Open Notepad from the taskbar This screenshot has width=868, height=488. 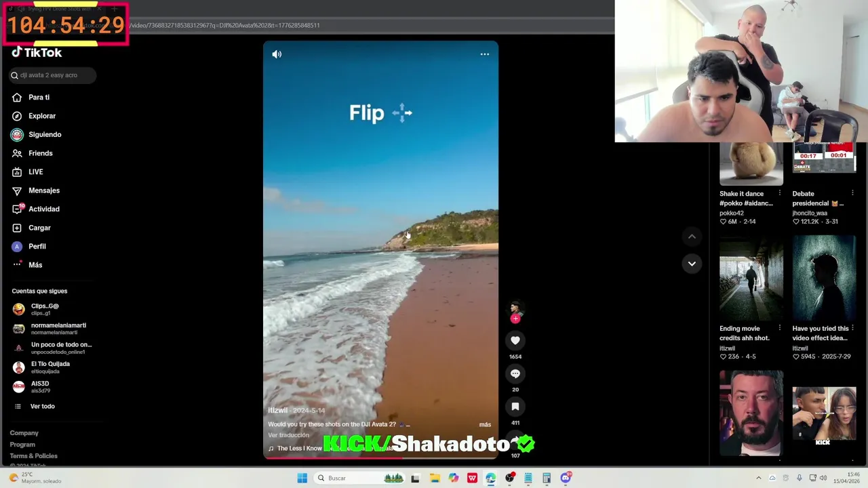click(x=528, y=478)
